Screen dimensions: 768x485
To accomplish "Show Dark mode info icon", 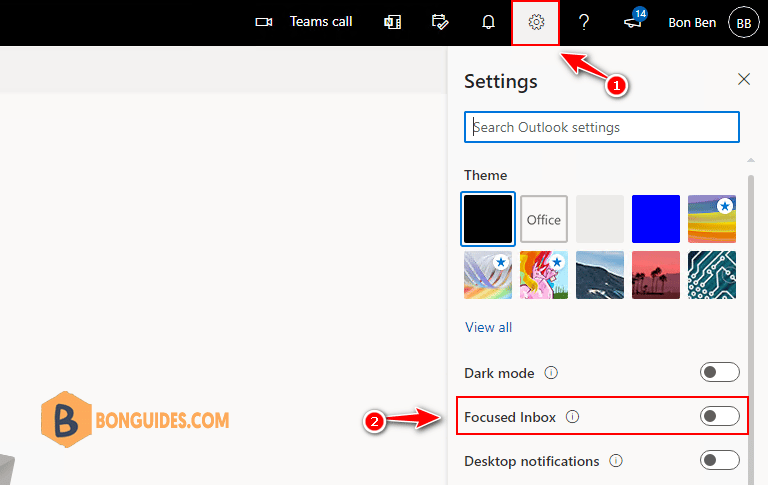I will (x=551, y=373).
